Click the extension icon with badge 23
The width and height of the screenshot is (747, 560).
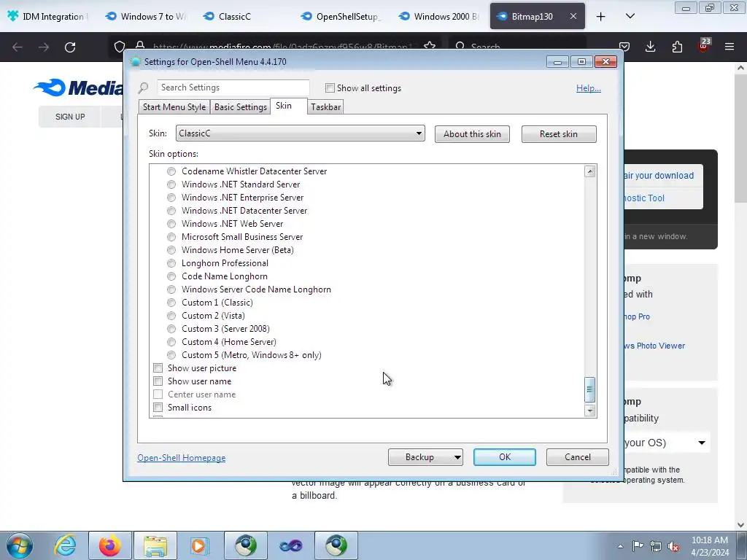click(704, 45)
